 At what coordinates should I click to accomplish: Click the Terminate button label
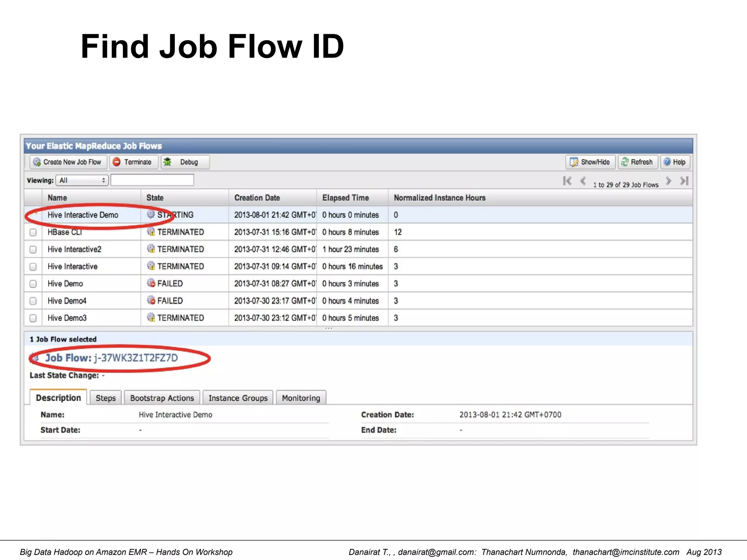[x=138, y=162]
